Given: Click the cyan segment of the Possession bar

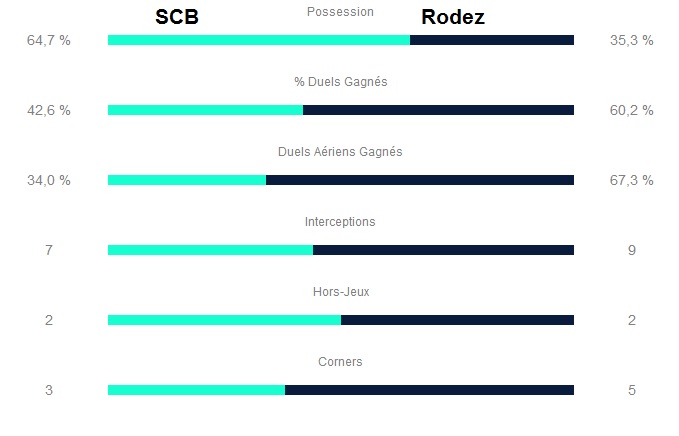Looking at the screenshot, I should pos(258,40).
